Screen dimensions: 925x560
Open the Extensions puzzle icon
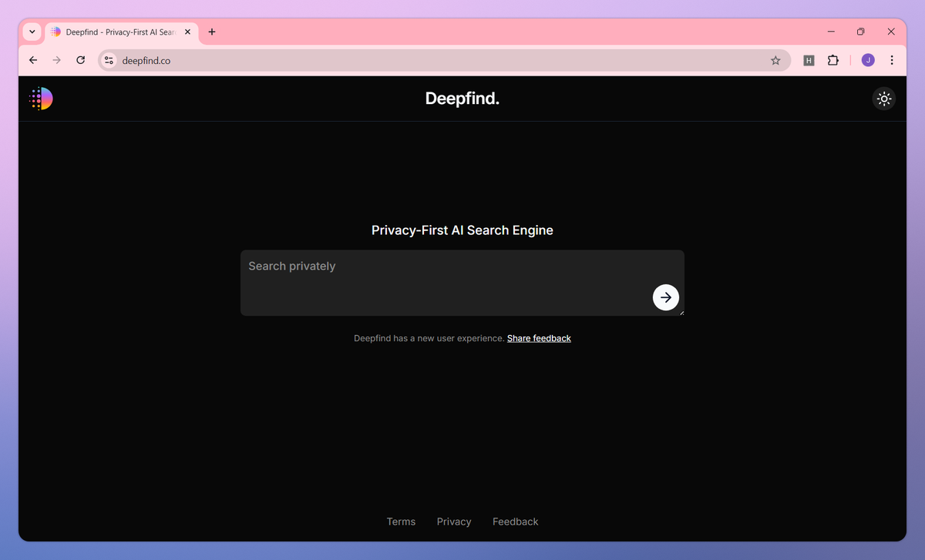tap(832, 60)
